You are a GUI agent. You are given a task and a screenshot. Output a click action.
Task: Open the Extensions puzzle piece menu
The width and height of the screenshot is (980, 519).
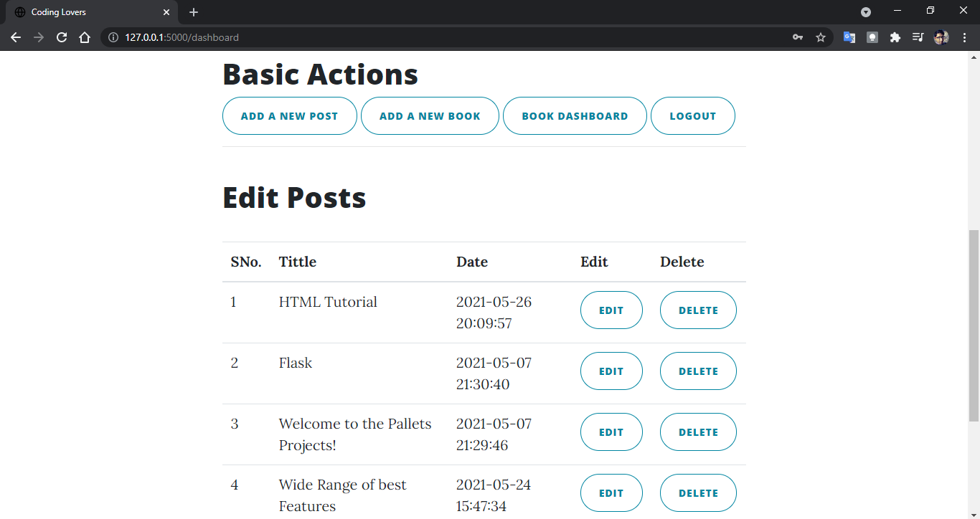click(895, 37)
